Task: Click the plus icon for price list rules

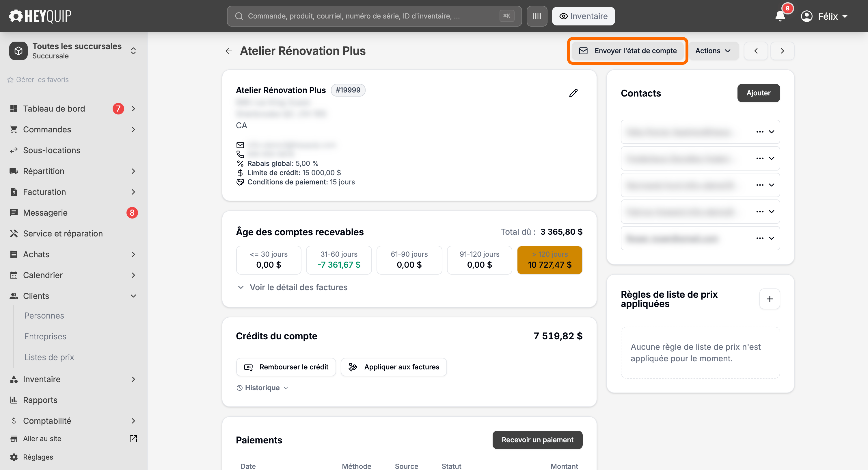Action: click(x=770, y=299)
